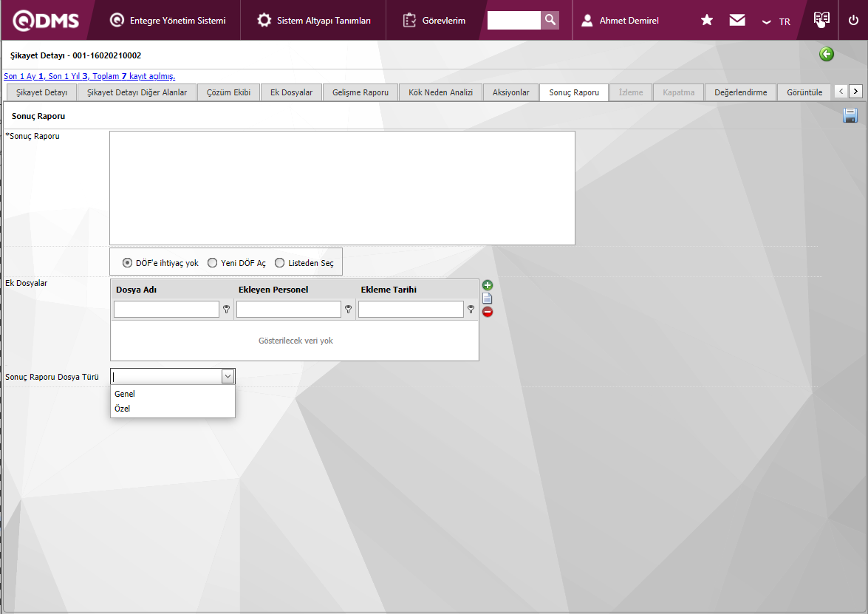Select the Sonuç Raporu tab
Screen dimensions: 868x614
point(574,92)
